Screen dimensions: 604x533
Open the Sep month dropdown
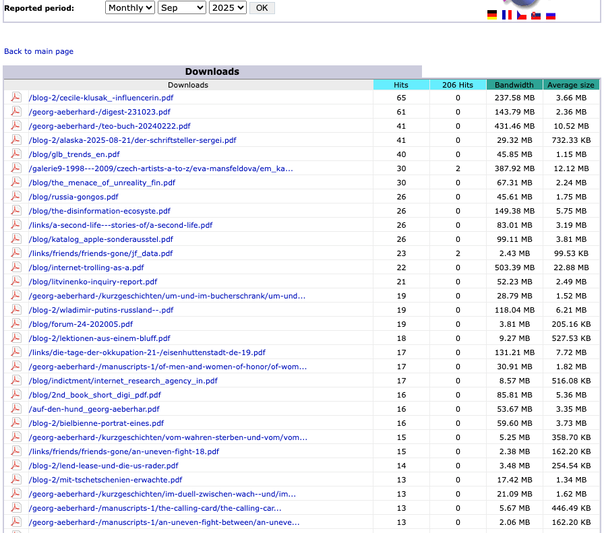[181, 8]
